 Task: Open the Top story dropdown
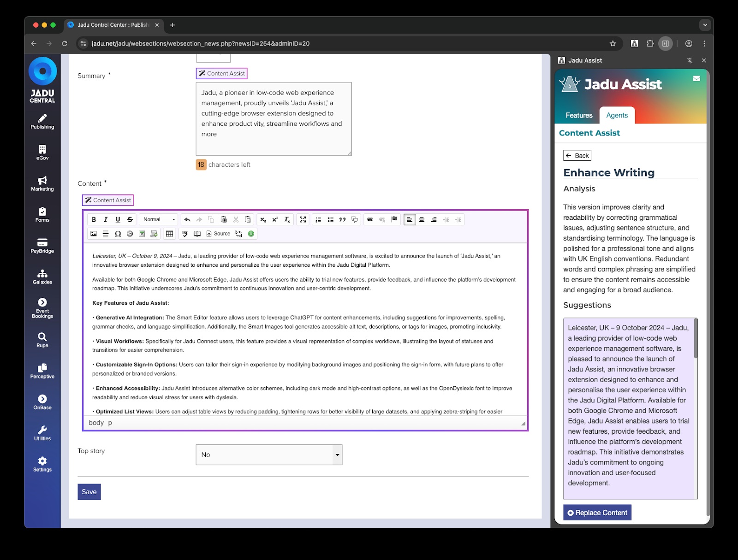(x=269, y=454)
